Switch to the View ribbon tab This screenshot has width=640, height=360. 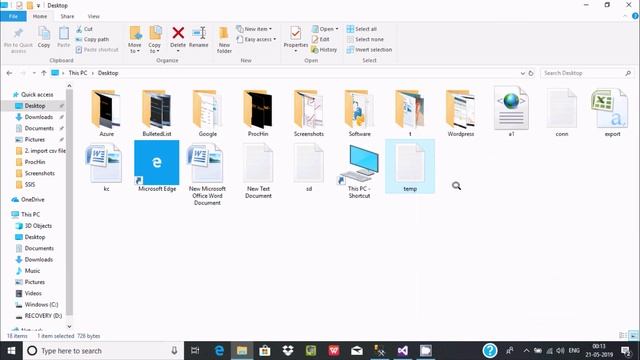93,16
